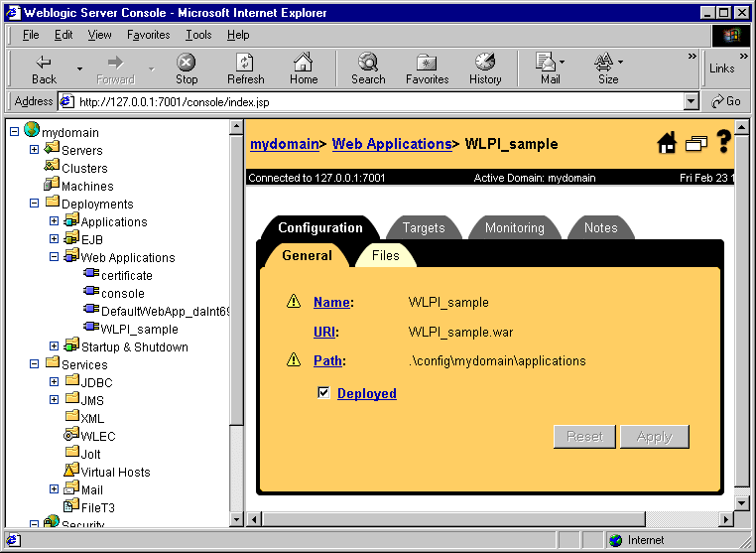This screenshot has width=756, height=553.
Task: Select the FileT3 node icon
Action: pos(70,505)
